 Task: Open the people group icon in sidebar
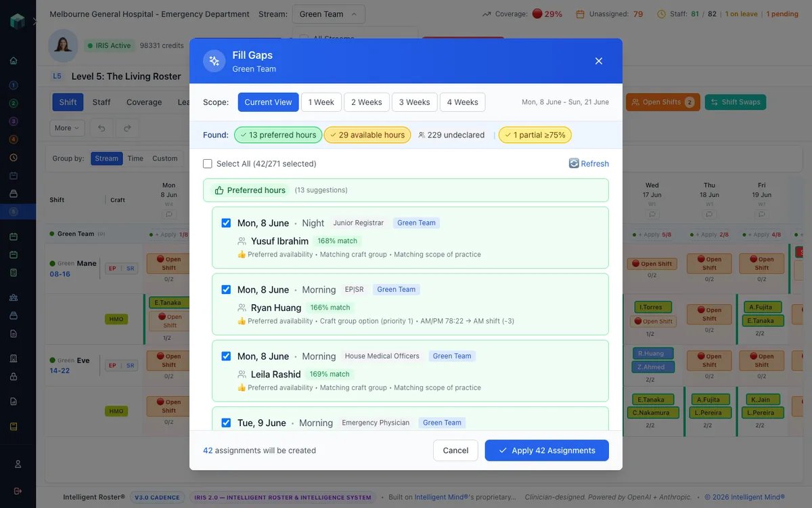coord(14,297)
